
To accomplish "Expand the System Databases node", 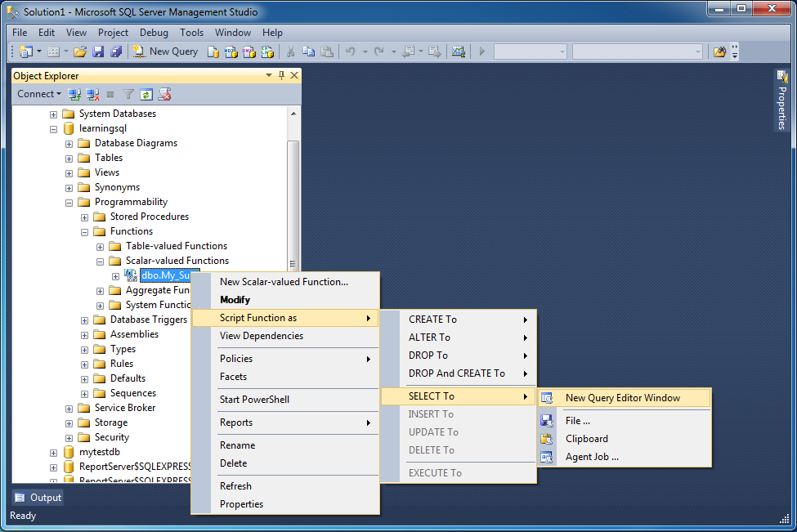I will pos(53,114).
